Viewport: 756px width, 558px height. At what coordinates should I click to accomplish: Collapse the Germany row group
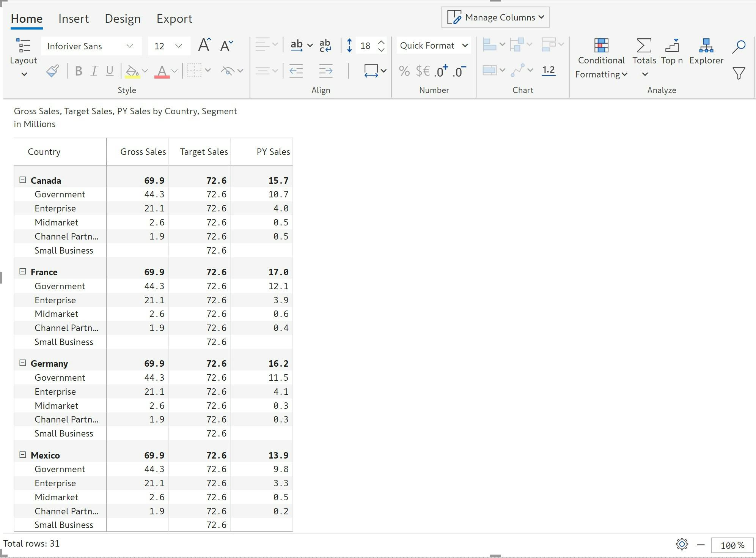click(x=23, y=363)
